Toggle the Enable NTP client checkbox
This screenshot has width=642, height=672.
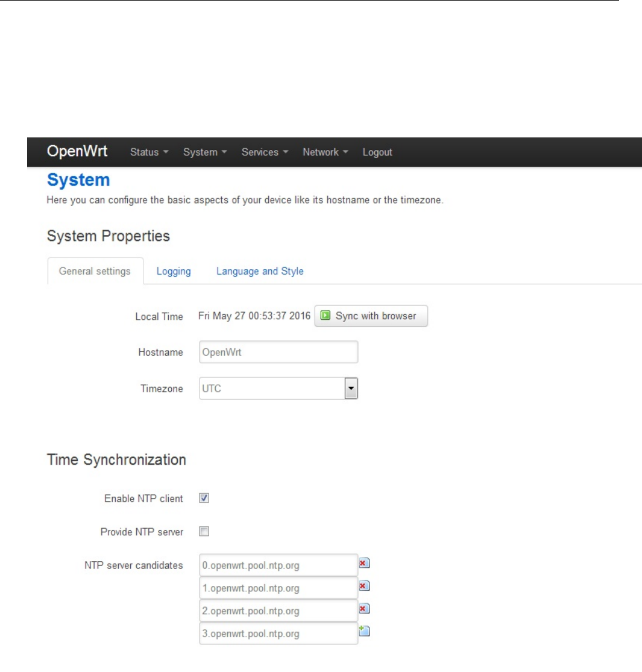click(x=204, y=498)
